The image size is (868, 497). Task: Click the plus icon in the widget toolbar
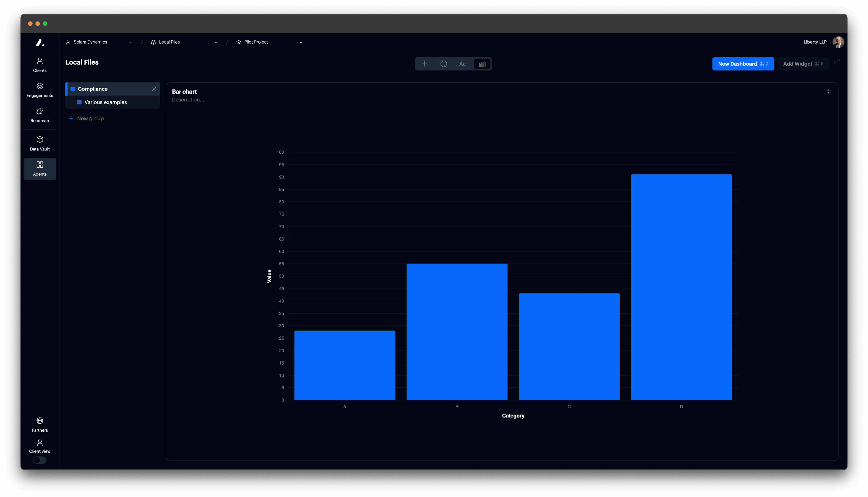tap(425, 63)
